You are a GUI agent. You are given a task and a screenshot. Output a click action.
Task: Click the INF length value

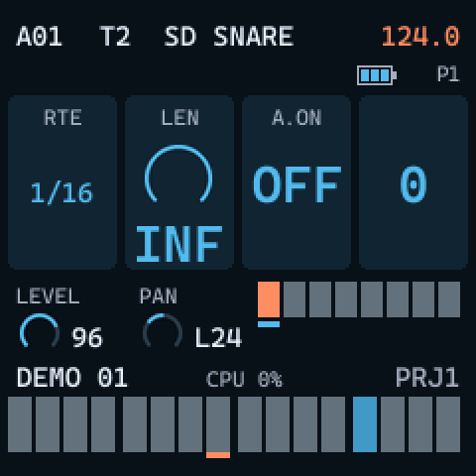pos(179,244)
